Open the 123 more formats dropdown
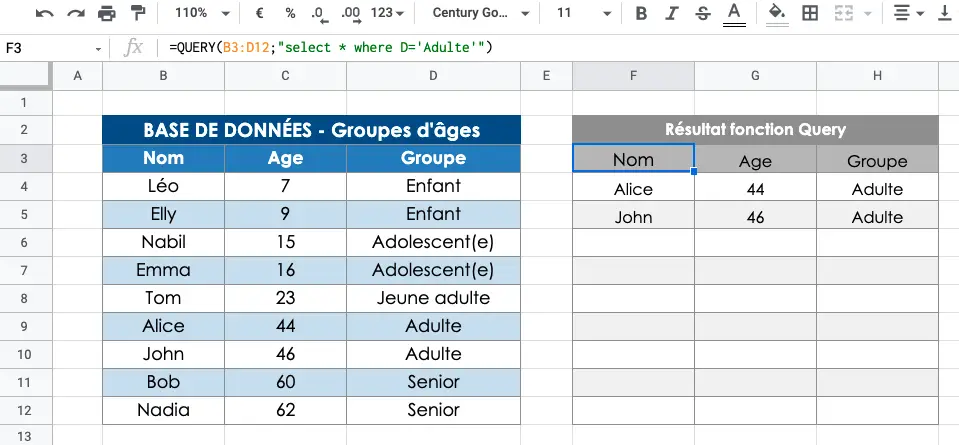Screen dimensions: 959x445 [x=387, y=13]
